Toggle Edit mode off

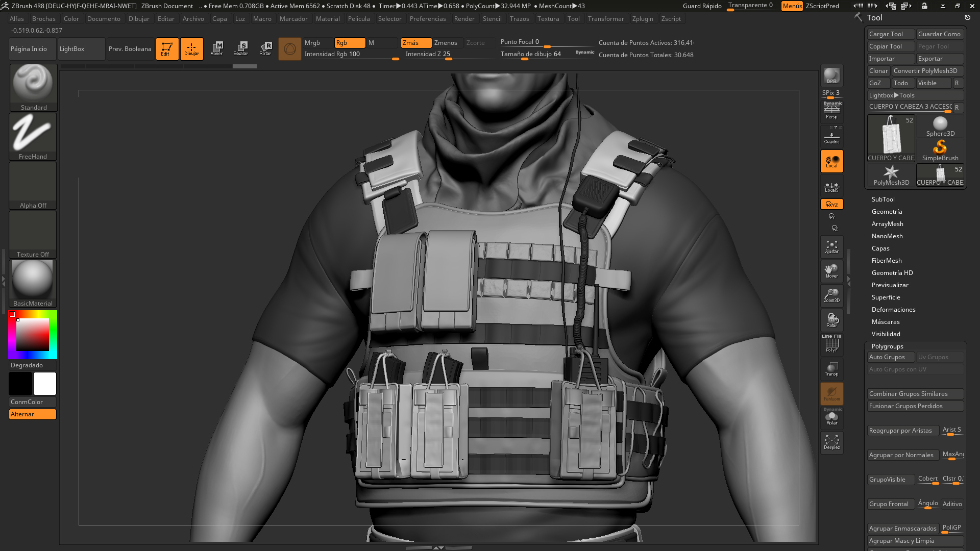[x=167, y=48]
